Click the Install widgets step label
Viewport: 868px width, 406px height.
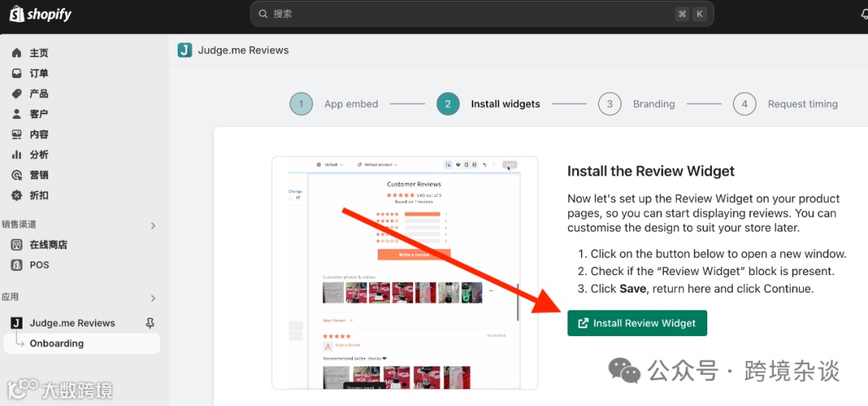pyautogui.click(x=506, y=105)
